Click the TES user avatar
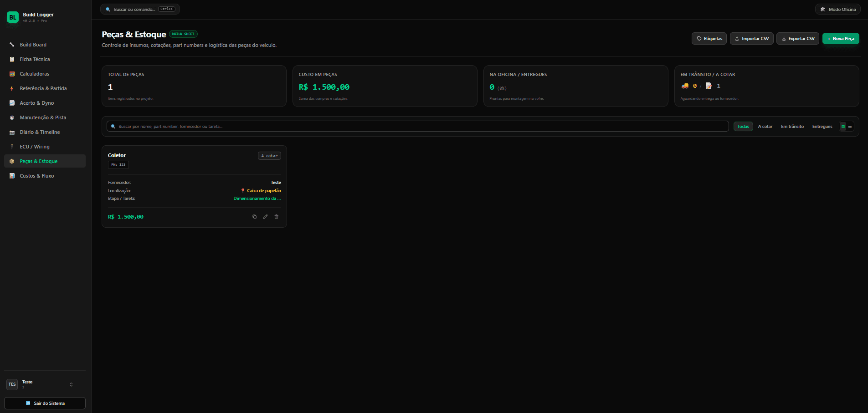Image resolution: width=868 pixels, height=413 pixels. pos(12,384)
